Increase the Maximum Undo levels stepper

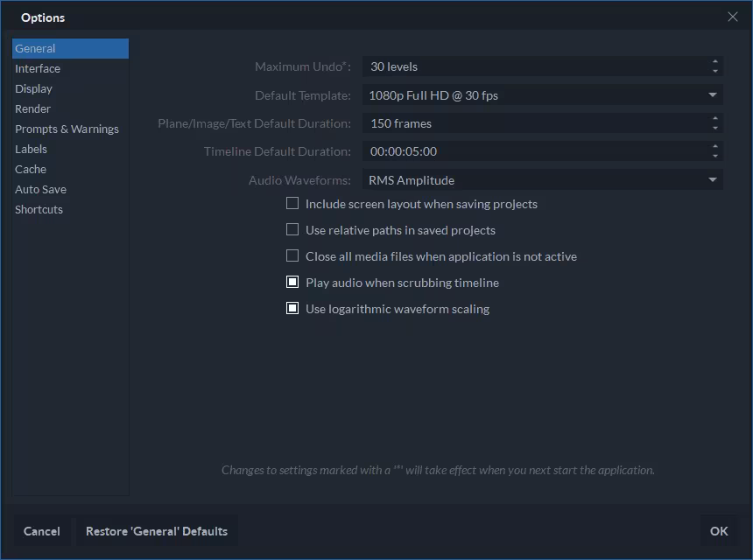tap(715, 62)
